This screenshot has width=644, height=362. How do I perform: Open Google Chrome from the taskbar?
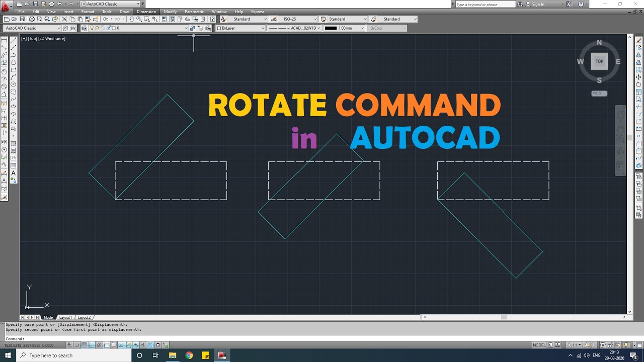tap(189, 355)
